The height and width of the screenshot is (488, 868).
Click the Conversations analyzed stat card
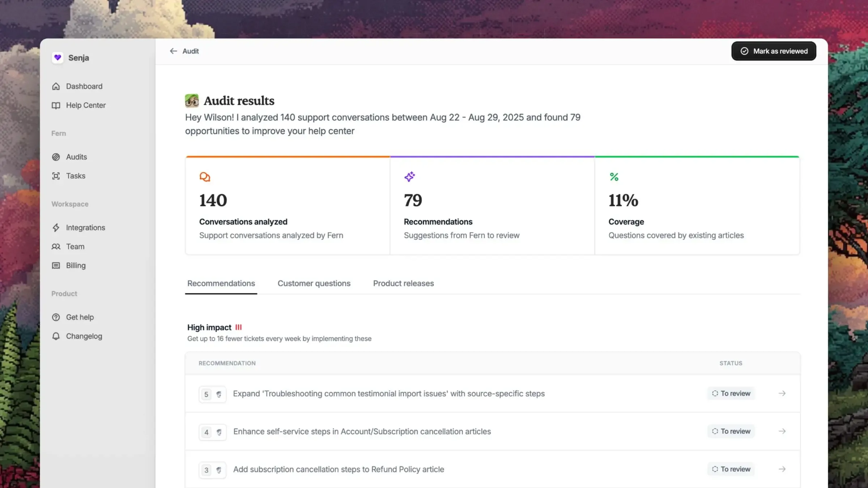point(288,206)
